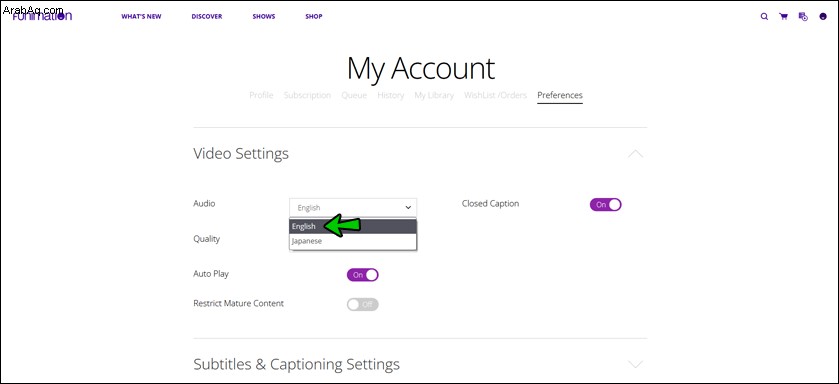The height and width of the screenshot is (384, 839).
Task: Turn off the Closed Caption toggle
Action: tap(606, 204)
